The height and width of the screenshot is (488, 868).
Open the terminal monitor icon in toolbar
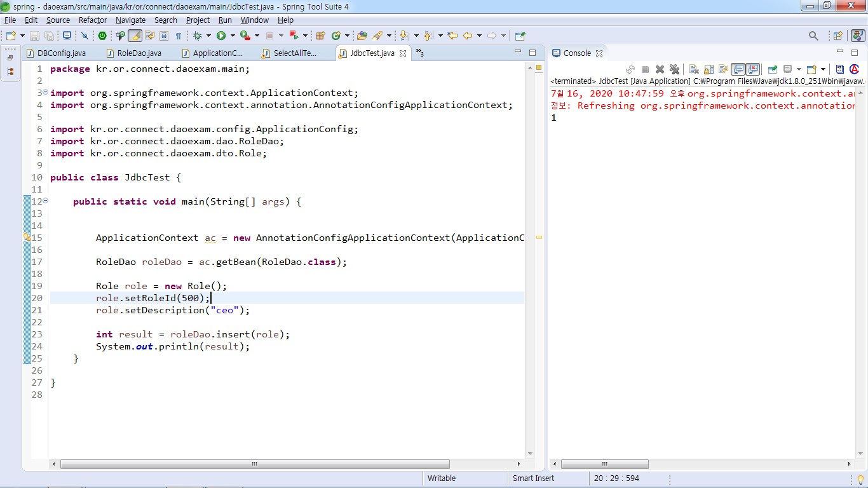point(67,36)
